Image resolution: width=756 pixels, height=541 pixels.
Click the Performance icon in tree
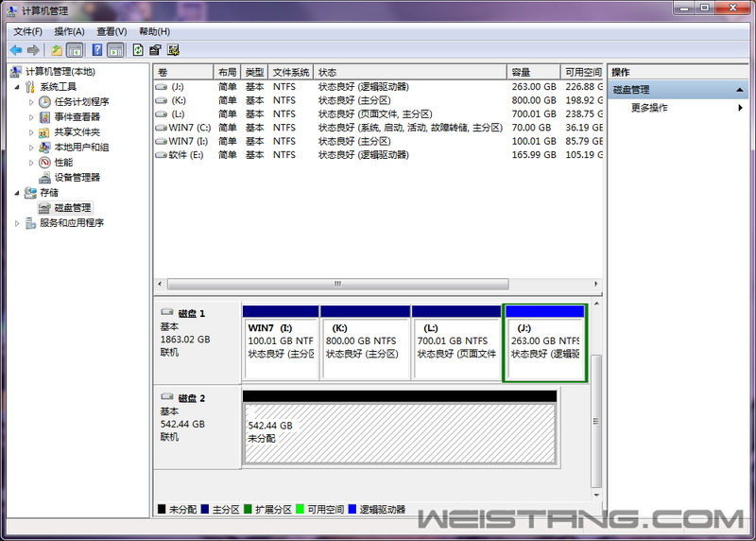(44, 162)
